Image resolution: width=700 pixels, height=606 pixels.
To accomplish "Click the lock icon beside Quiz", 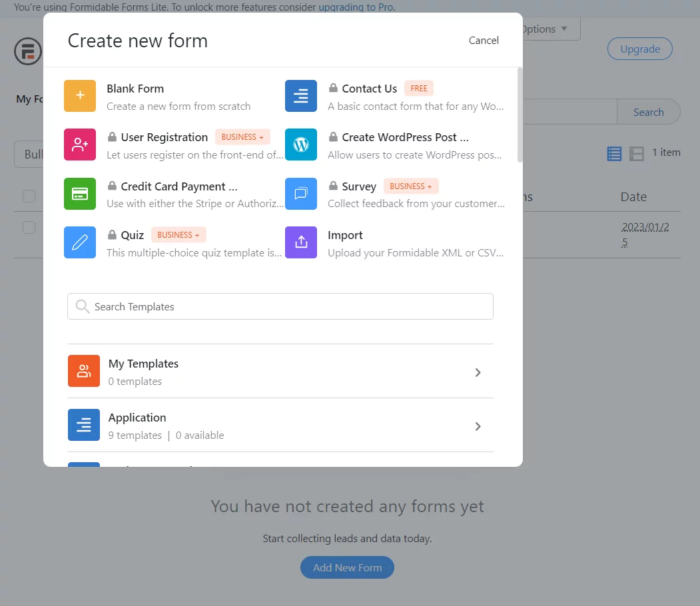I will 112,234.
